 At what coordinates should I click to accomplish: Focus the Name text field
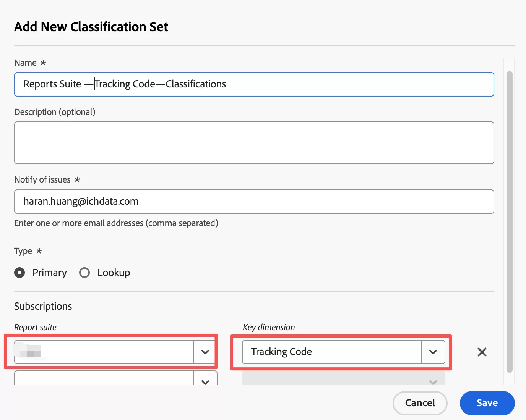click(254, 84)
